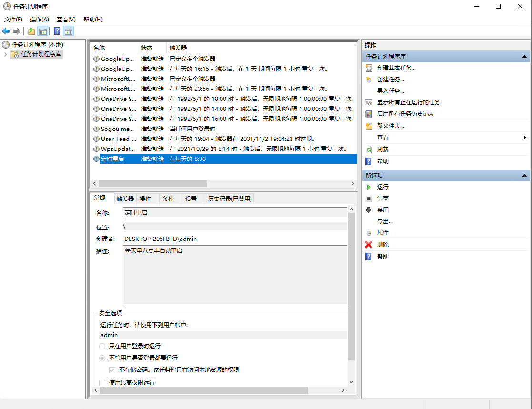
Task: Click the forward arrow toolbar icon
Action: 17,31
